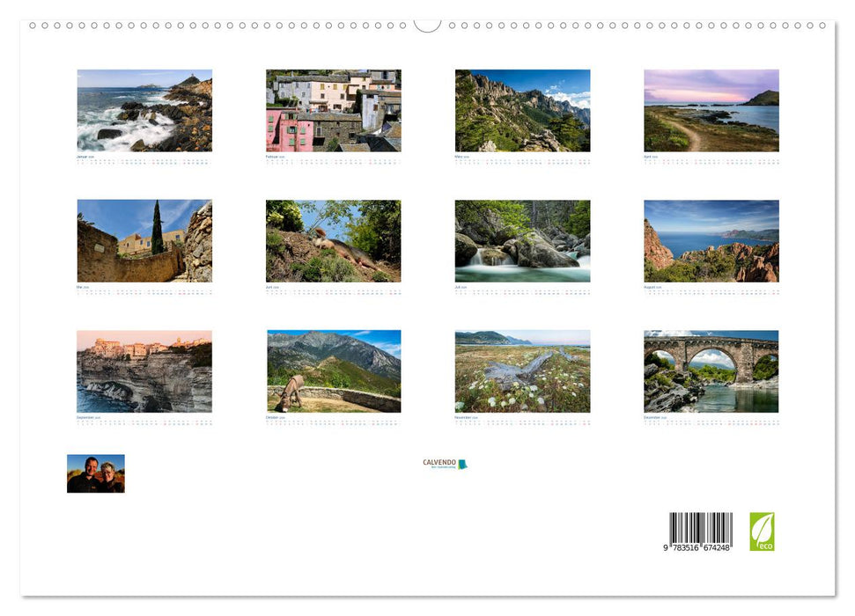855x616 pixels.
Task: Open the August red cliffs bay photo
Action: pyautogui.click(x=711, y=240)
